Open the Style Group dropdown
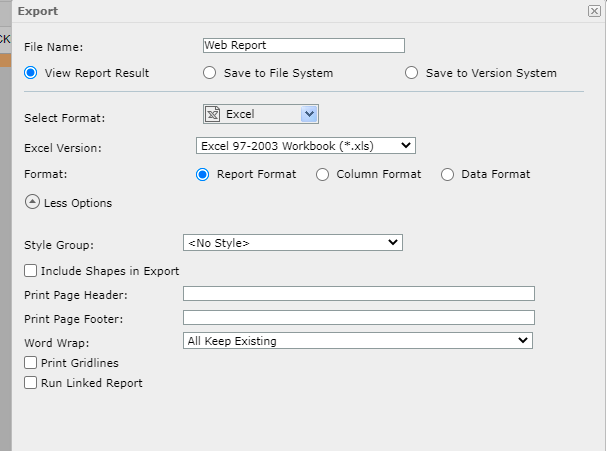607x451 pixels. [x=293, y=243]
